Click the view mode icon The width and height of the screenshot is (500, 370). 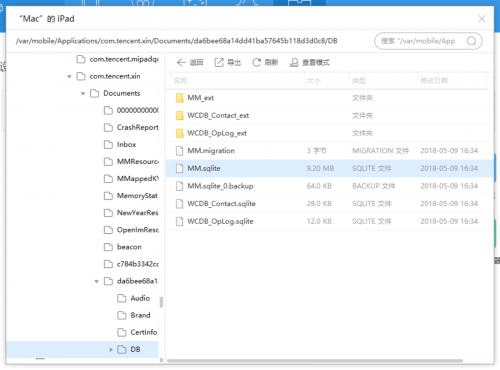point(294,62)
